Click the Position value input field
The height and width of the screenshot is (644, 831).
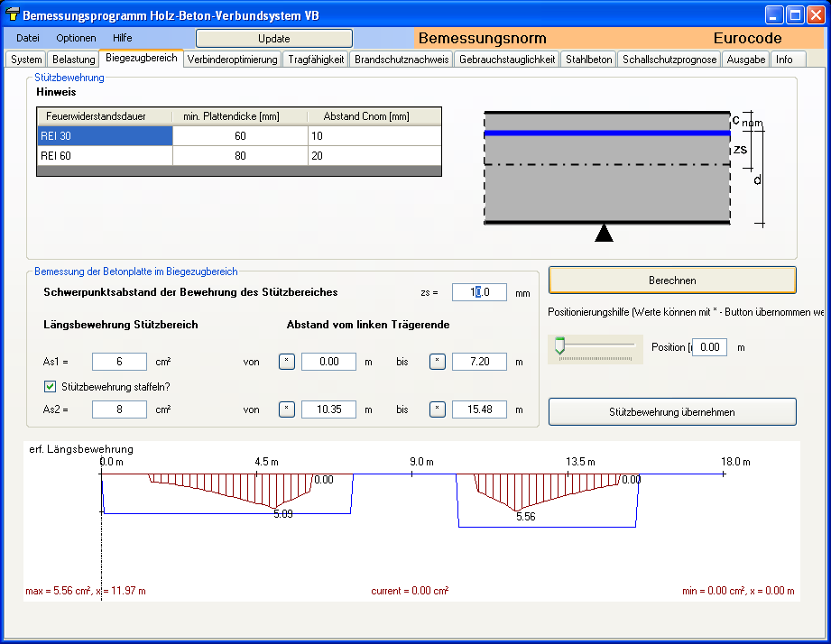[709, 347]
